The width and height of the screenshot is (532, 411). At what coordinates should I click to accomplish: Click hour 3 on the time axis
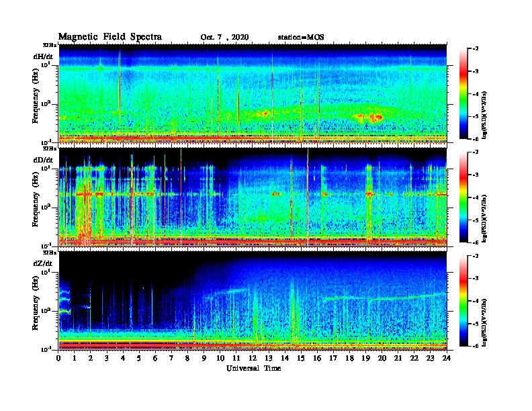click(x=107, y=358)
